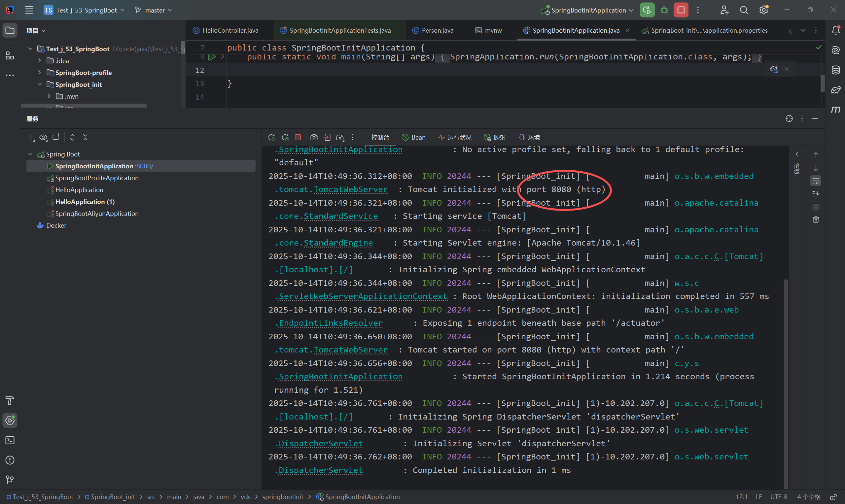Stop the running Spring Boot application
The height and width of the screenshot is (504, 845).
click(298, 137)
